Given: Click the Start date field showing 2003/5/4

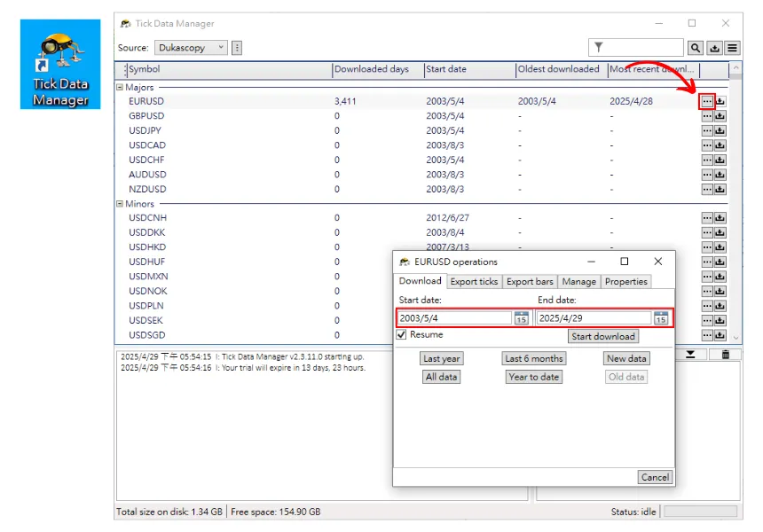Looking at the screenshot, I should (x=454, y=318).
